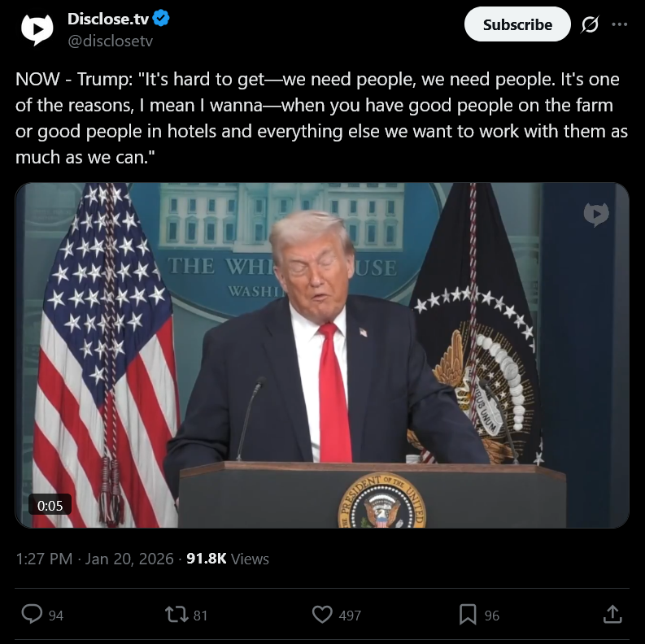Viewport: 645px width, 644px height.
Task: Like the post with heart icon
Action: (x=322, y=615)
